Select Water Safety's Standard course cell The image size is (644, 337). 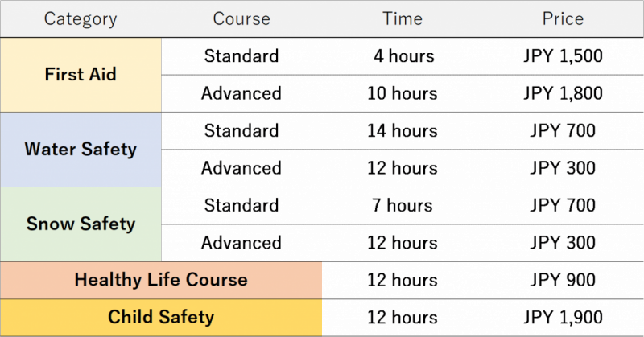[242, 131]
